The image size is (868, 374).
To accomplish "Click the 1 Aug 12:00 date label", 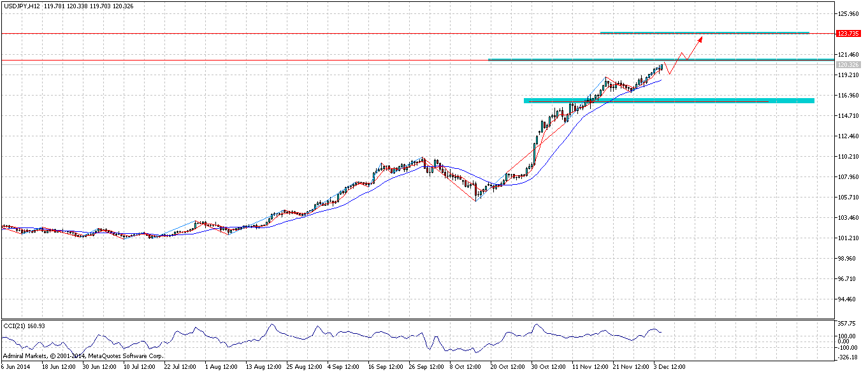I will (222, 368).
